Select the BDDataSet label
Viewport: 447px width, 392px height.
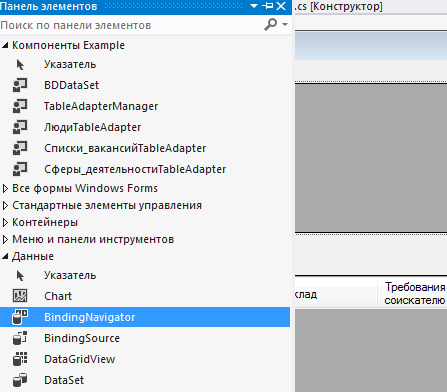pyautogui.click(x=72, y=85)
